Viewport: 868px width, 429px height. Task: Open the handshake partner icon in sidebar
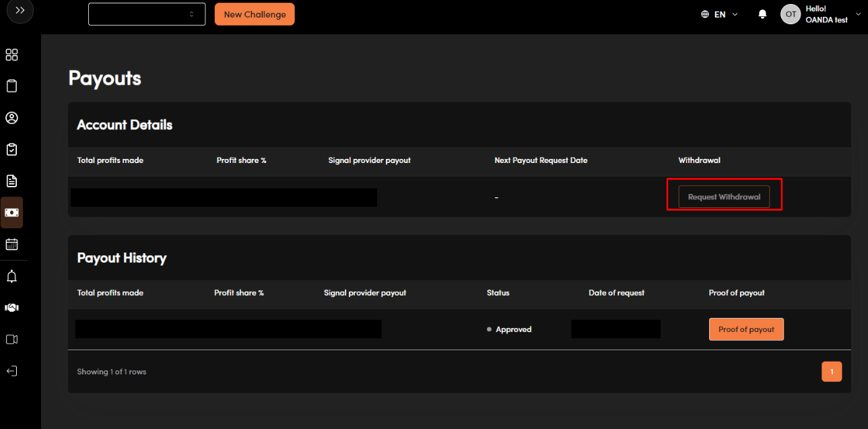(x=11, y=308)
